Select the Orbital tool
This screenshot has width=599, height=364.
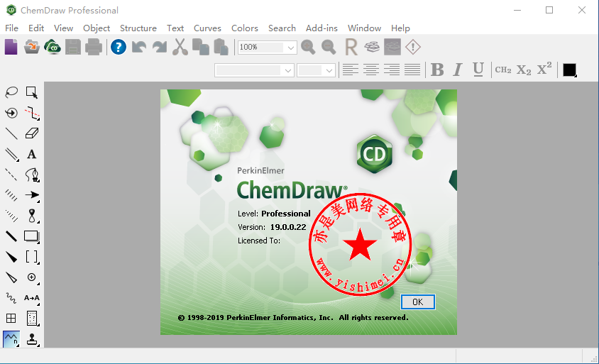(x=32, y=216)
